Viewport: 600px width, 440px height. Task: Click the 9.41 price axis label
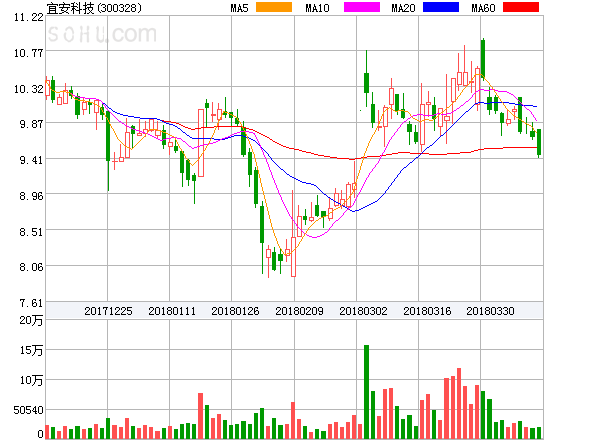[31, 160]
